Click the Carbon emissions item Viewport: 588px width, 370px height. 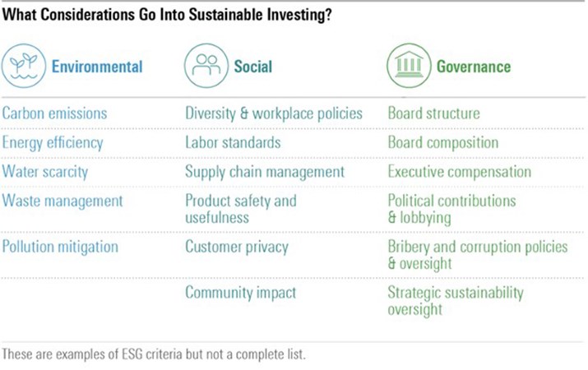(x=54, y=113)
